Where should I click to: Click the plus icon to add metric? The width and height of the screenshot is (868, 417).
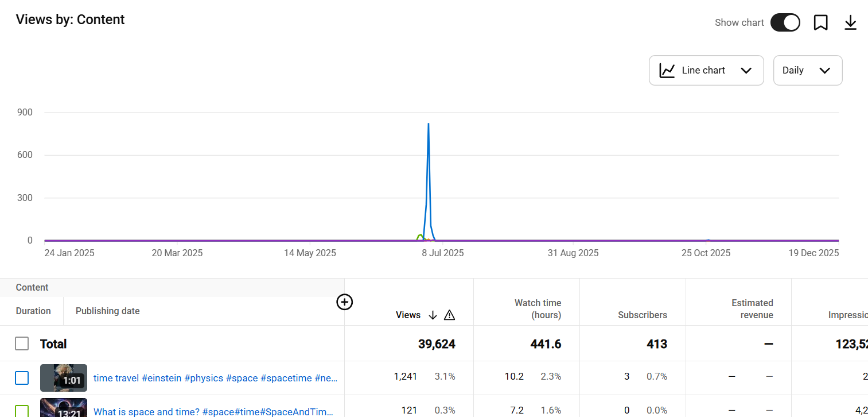[344, 302]
